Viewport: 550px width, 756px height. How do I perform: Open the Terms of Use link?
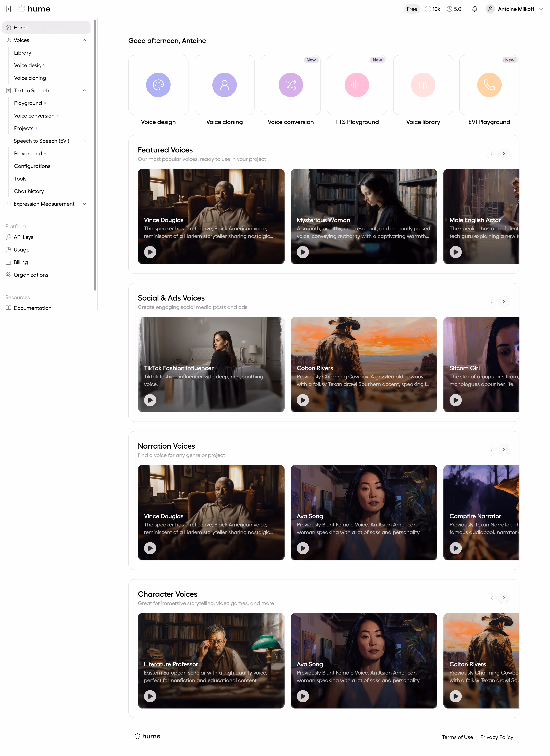457,737
